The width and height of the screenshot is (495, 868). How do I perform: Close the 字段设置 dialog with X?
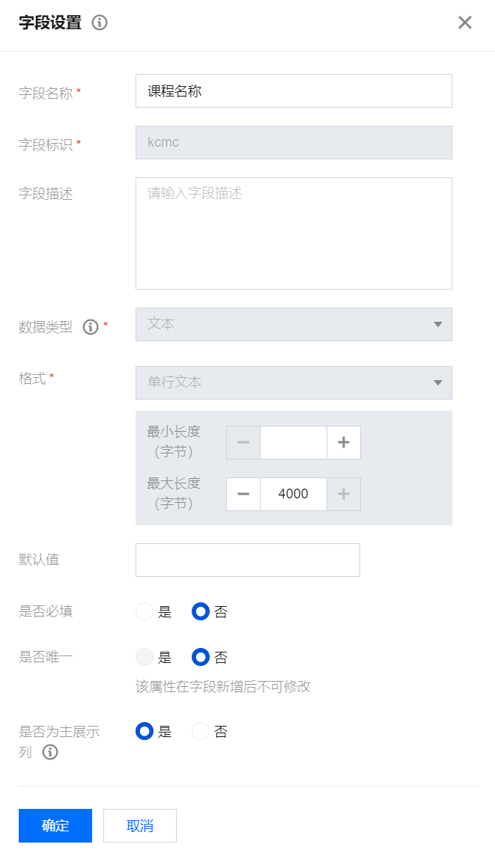click(x=465, y=22)
